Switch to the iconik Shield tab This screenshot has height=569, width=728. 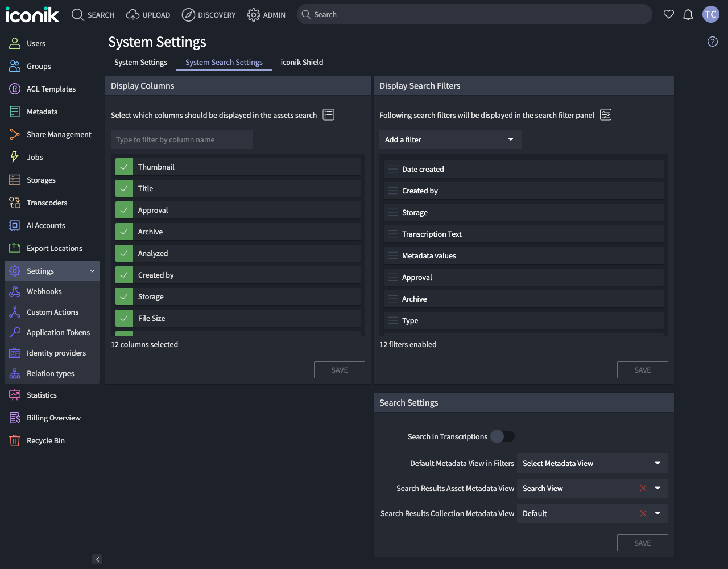coord(302,62)
